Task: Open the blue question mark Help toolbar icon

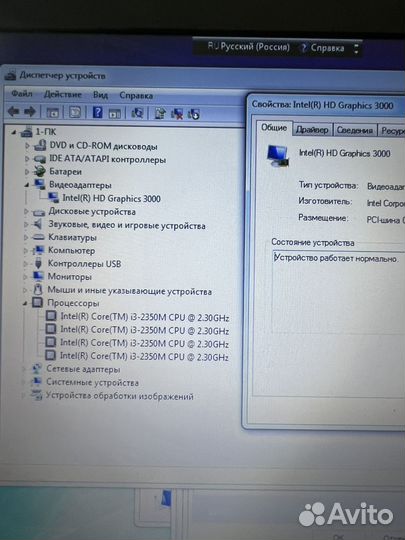Action: click(x=97, y=112)
